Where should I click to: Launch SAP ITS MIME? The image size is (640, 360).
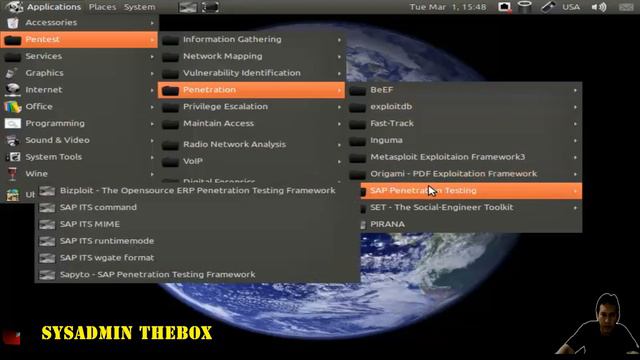point(198,224)
